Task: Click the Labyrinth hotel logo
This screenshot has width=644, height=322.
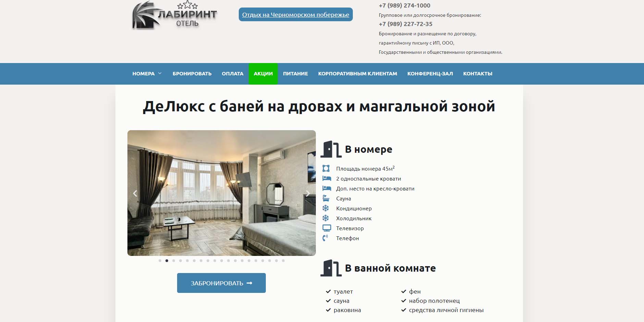Action: click(174, 15)
